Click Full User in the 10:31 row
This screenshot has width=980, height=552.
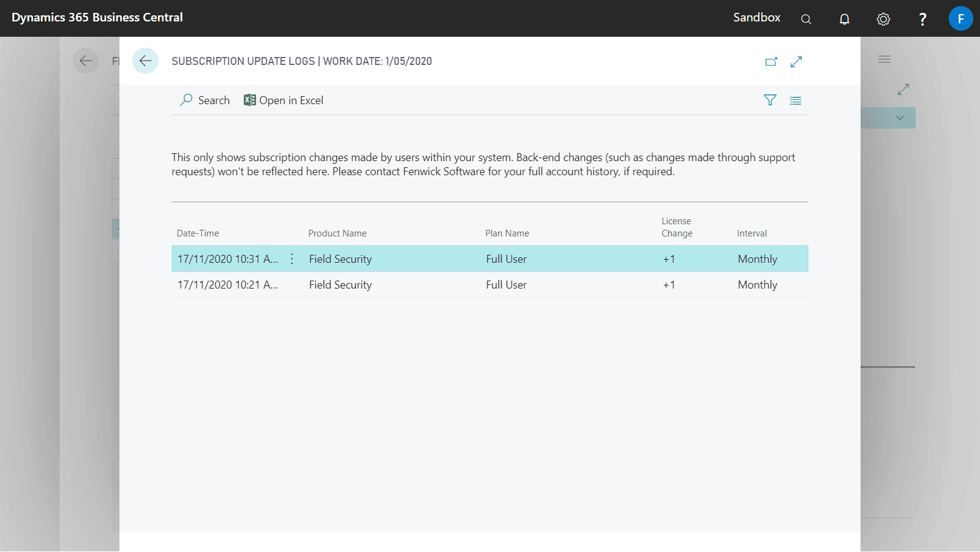pyautogui.click(x=507, y=259)
